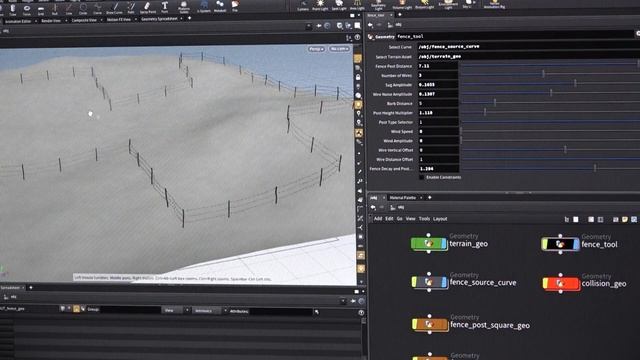Select the Platonic Solids shelf tool
This screenshot has height=360, width=640.
point(184,7)
